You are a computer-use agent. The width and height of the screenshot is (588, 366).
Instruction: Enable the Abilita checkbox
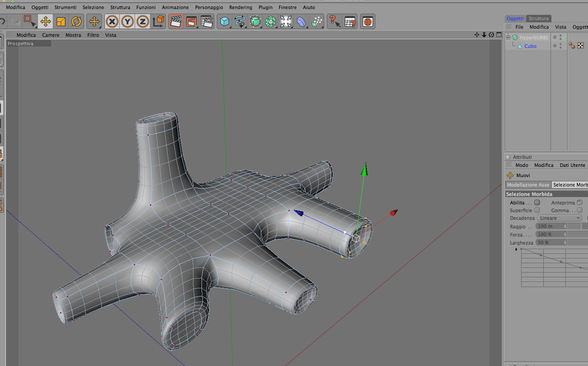(x=537, y=203)
